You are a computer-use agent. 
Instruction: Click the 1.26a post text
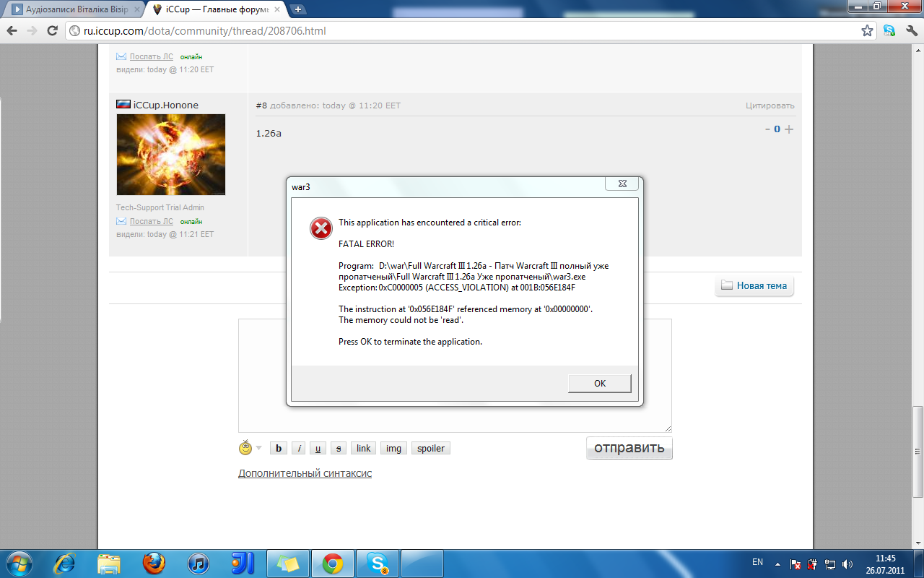[269, 133]
